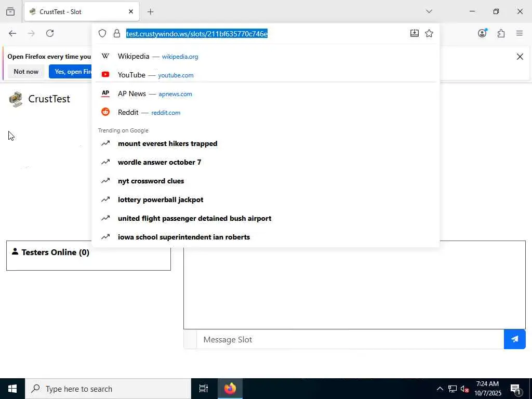Image resolution: width=532 pixels, height=399 pixels.
Task: Go back to previous page
Action: 12,33
